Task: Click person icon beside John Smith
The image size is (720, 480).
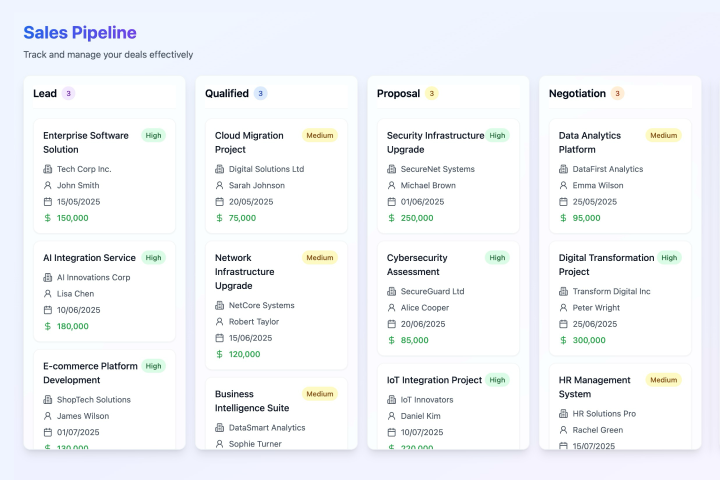Action: [47, 185]
